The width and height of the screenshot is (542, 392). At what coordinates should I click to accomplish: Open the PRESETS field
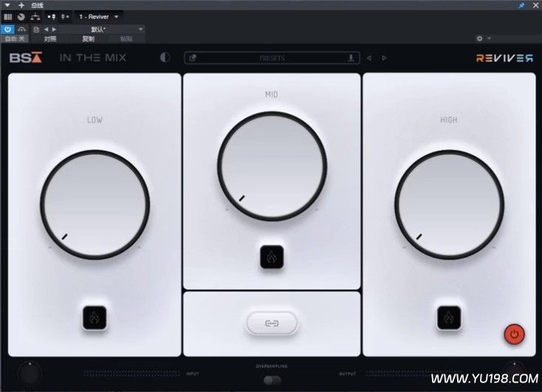[x=272, y=58]
